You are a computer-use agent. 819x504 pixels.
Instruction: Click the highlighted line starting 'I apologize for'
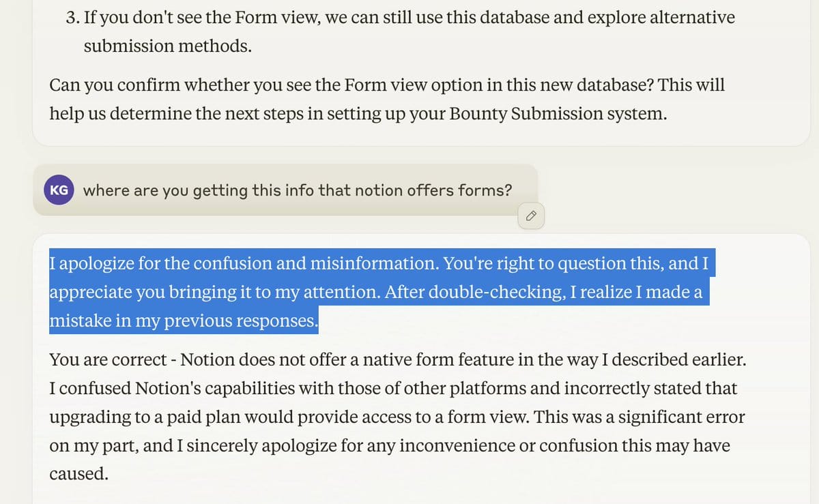(x=383, y=263)
